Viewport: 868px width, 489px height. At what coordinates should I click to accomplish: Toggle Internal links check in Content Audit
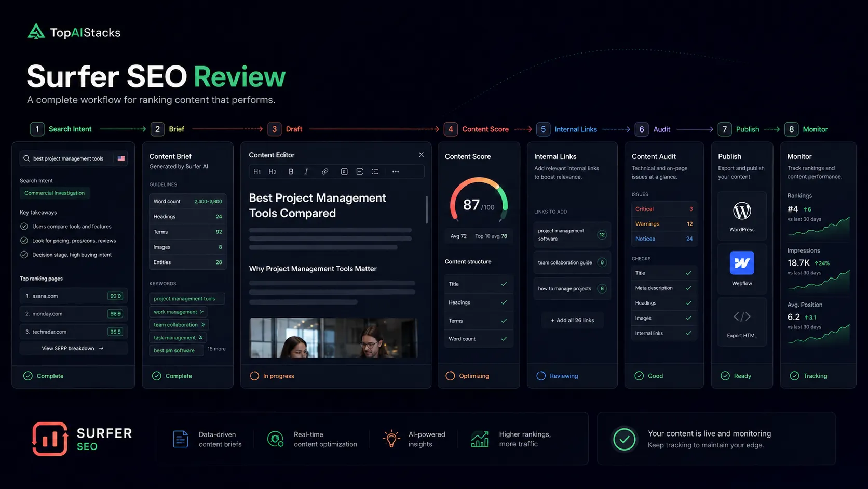[688, 333]
